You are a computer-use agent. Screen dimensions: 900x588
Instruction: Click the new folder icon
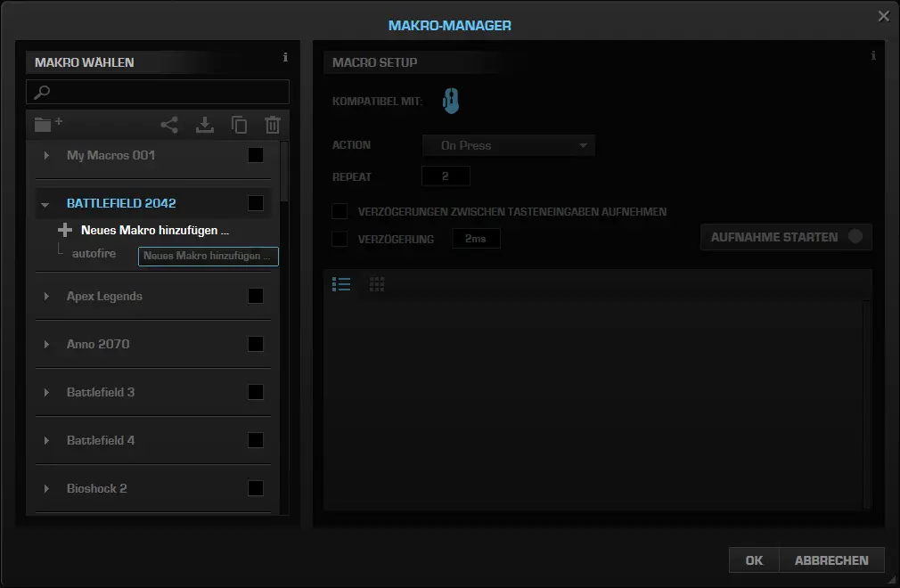coord(48,124)
